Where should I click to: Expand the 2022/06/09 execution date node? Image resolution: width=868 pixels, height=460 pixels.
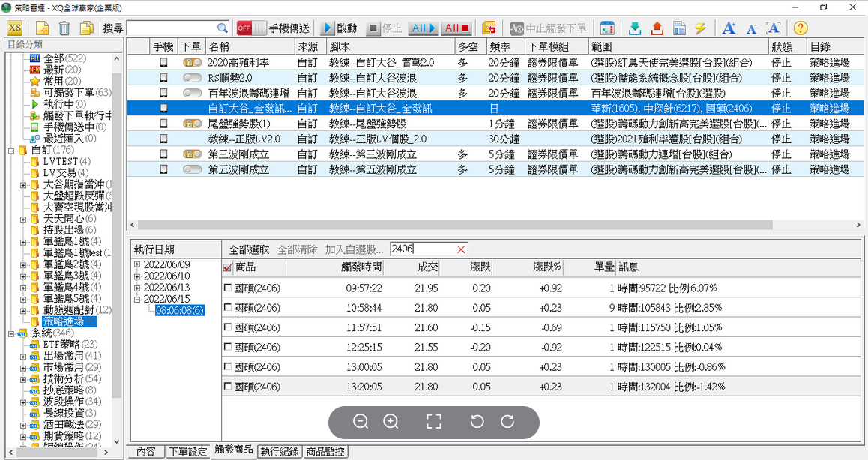pos(137,265)
